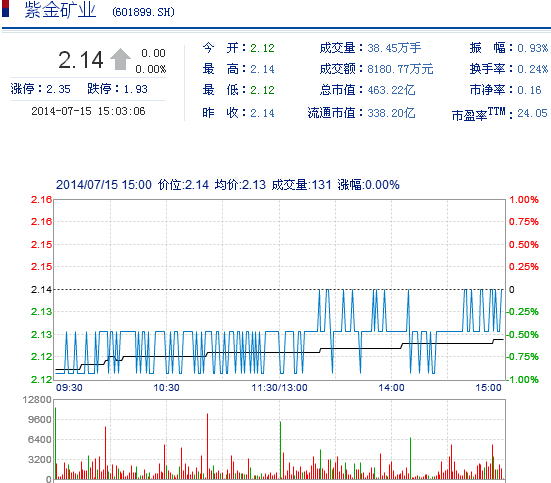Click the gray up-arrow price change icon
Viewport: 551px width, 483px height.
(x=120, y=59)
